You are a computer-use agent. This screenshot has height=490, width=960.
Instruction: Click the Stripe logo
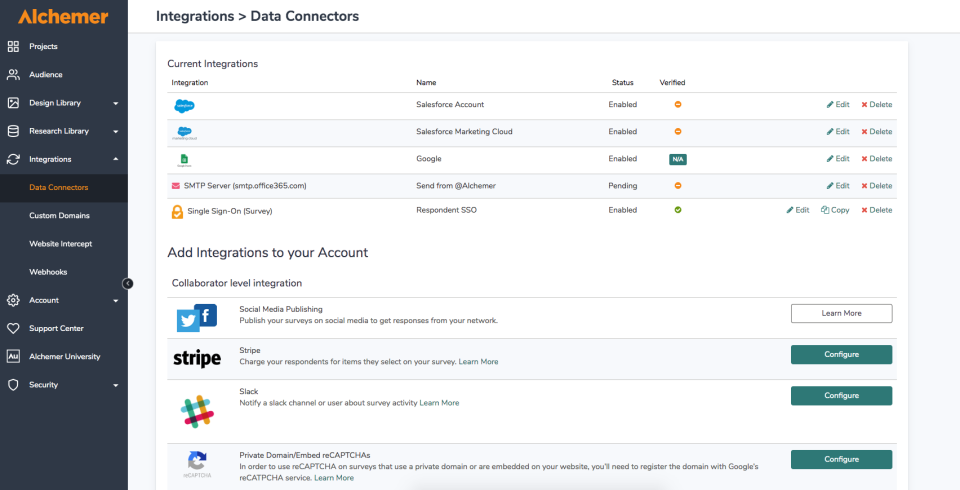tap(197, 358)
